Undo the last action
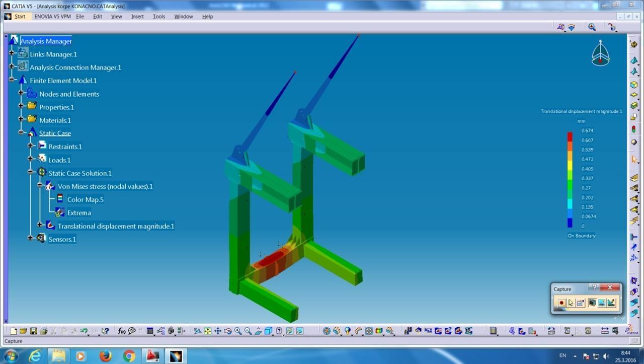 click(x=84, y=331)
